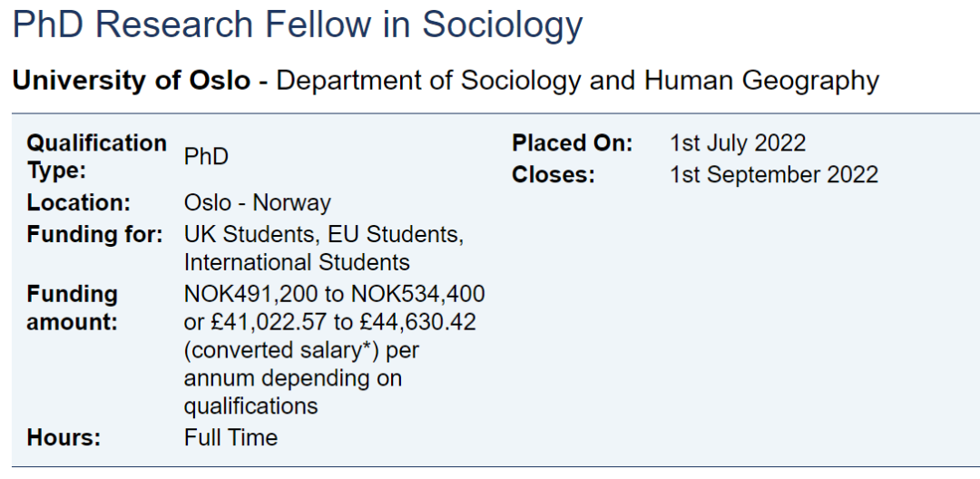This screenshot has height=479, width=980.
Task: Click the Location label
Action: (x=79, y=202)
